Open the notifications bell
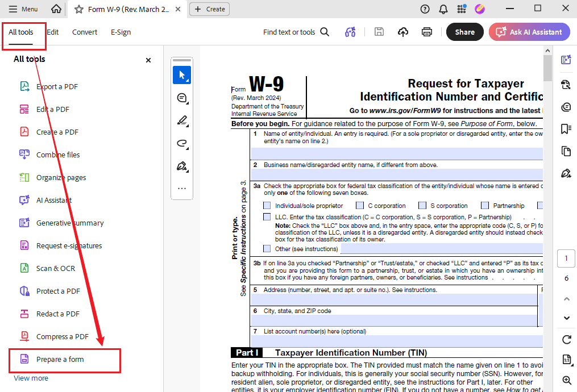This screenshot has width=577, height=392. point(443,9)
